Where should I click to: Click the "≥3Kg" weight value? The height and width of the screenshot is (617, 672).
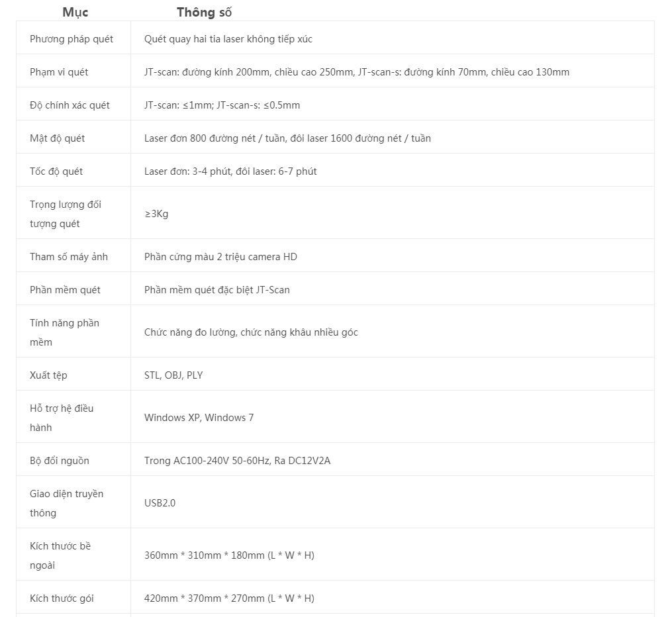(x=156, y=214)
